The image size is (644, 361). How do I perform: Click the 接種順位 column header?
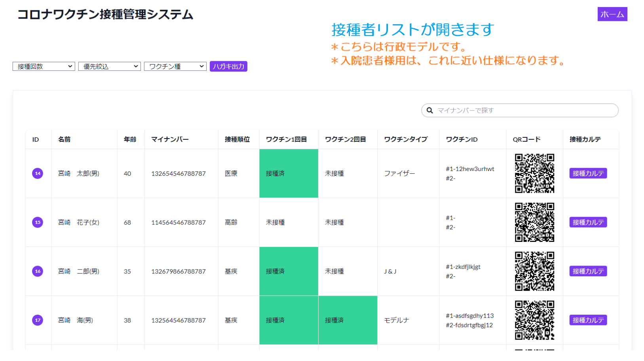pyautogui.click(x=237, y=139)
